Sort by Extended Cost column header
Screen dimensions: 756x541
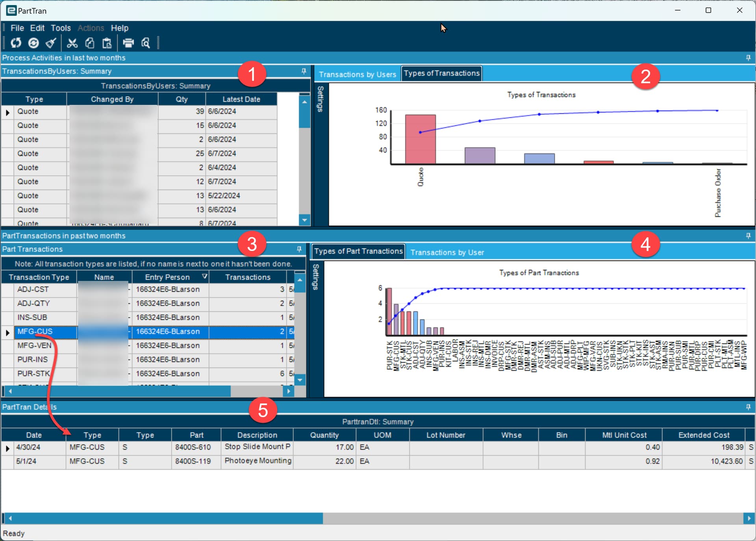704,435
